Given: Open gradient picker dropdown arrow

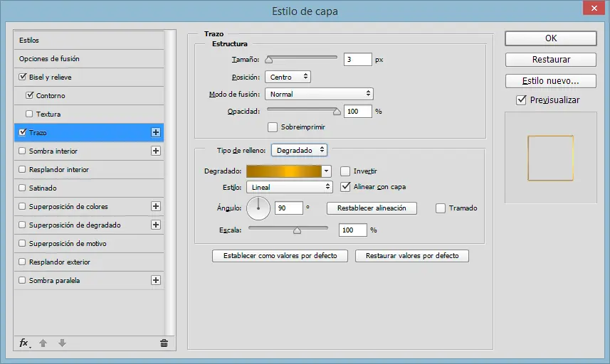Looking at the screenshot, I should [327, 171].
